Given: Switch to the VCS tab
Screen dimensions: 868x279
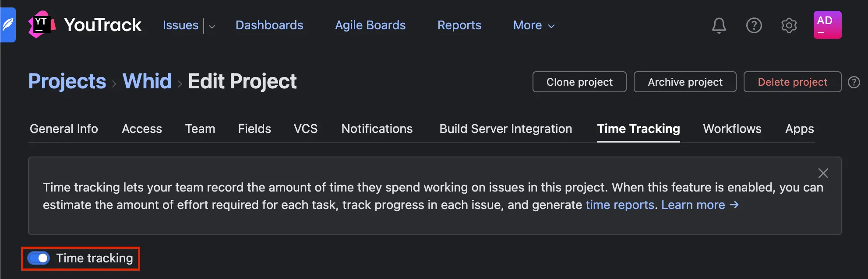Looking at the screenshot, I should point(306,129).
